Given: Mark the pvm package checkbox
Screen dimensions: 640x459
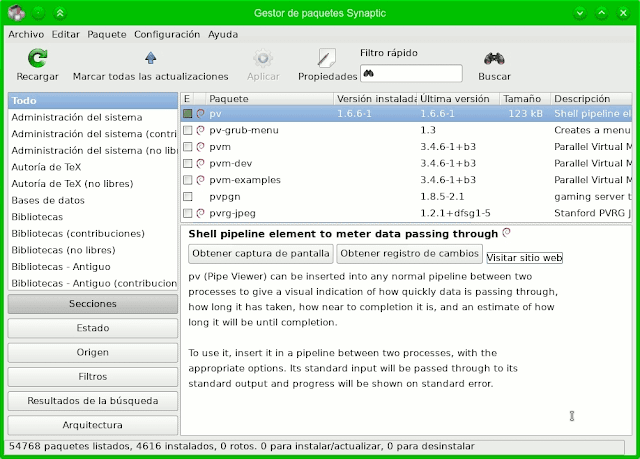Looking at the screenshot, I should pos(187,146).
